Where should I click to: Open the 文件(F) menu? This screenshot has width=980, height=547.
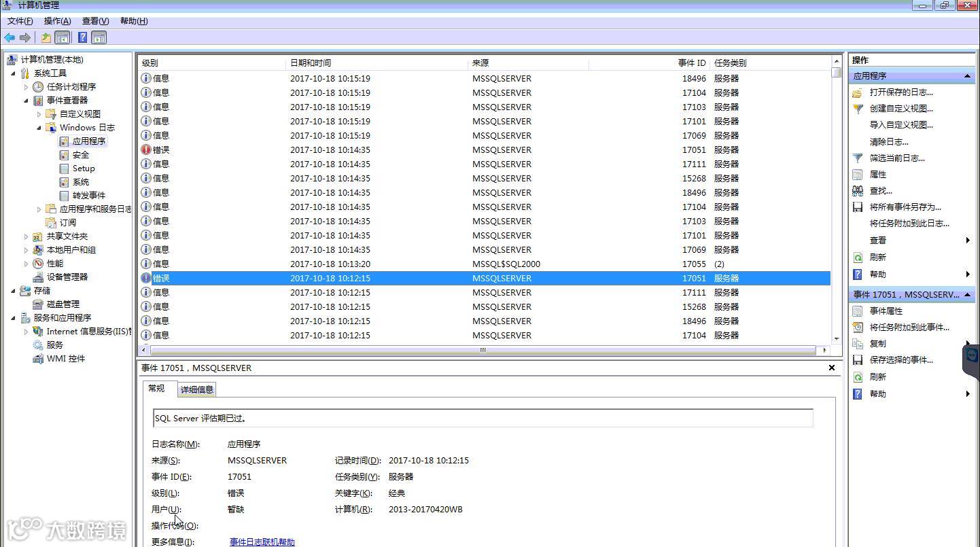point(20,21)
